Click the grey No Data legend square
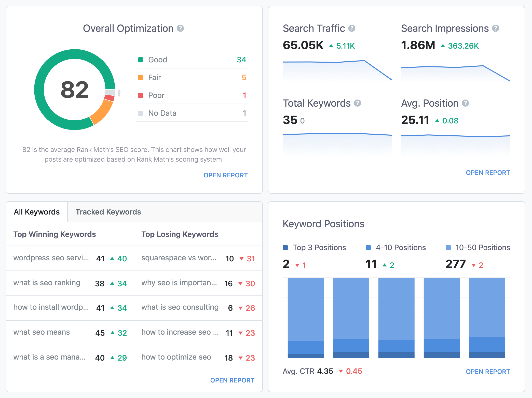532x398 pixels. (141, 113)
